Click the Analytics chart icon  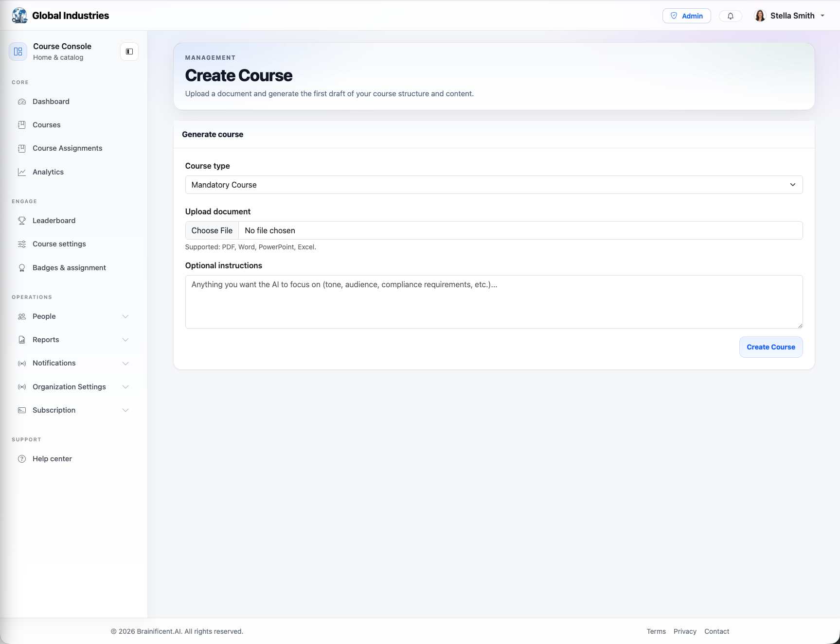(x=22, y=172)
